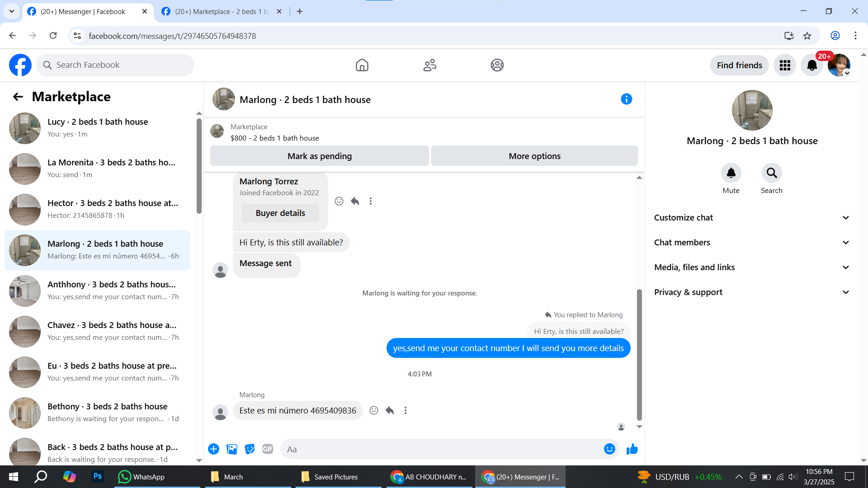Image resolution: width=868 pixels, height=488 pixels.
Task: Choose a GIF in the composer
Action: coord(268,449)
